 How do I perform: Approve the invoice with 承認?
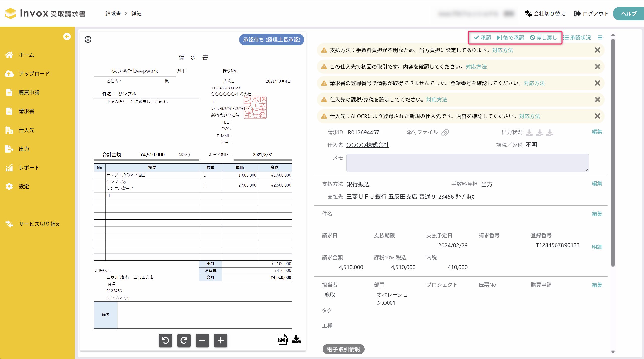pyautogui.click(x=482, y=38)
